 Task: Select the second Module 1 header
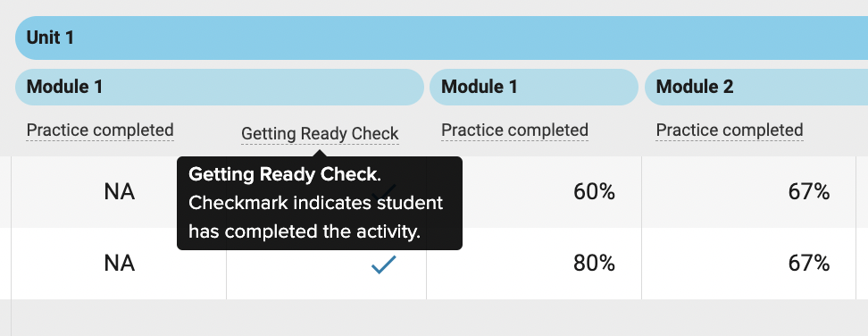click(534, 87)
